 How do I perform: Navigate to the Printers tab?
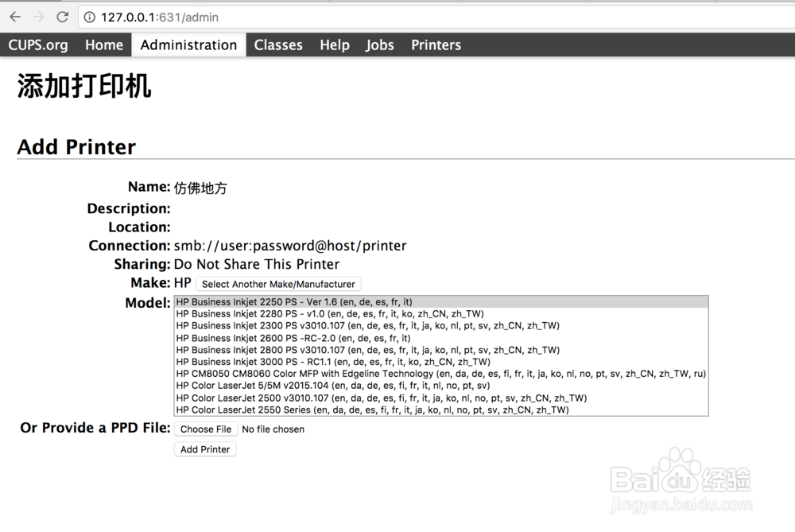pos(436,45)
